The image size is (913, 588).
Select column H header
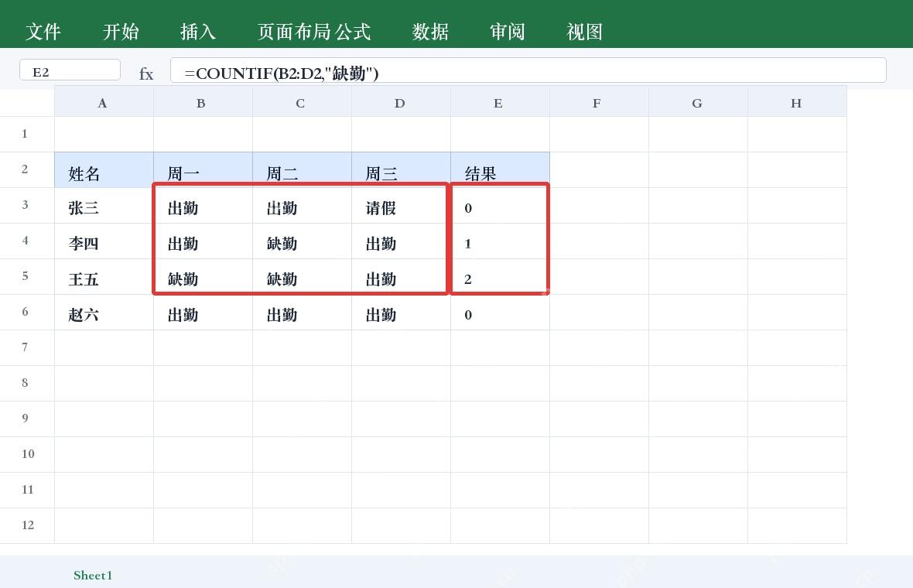tap(797, 102)
